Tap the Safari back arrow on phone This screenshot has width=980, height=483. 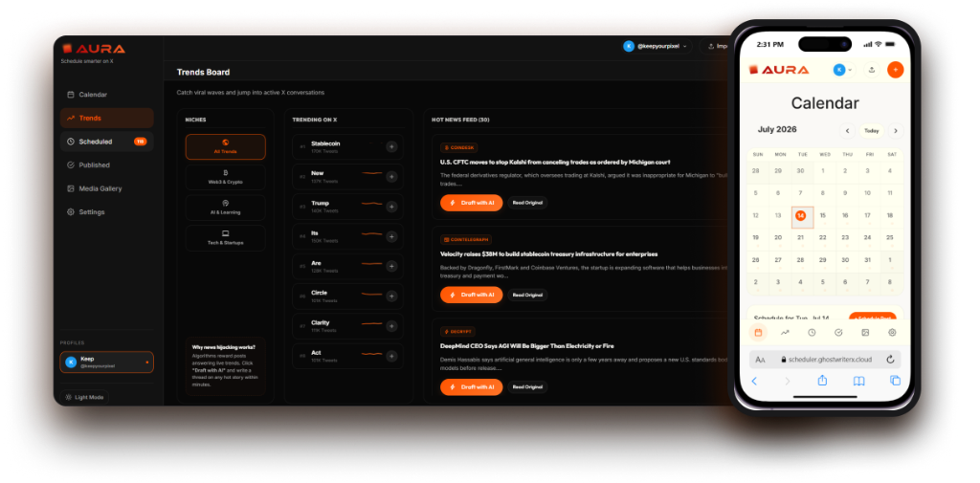pos(754,381)
